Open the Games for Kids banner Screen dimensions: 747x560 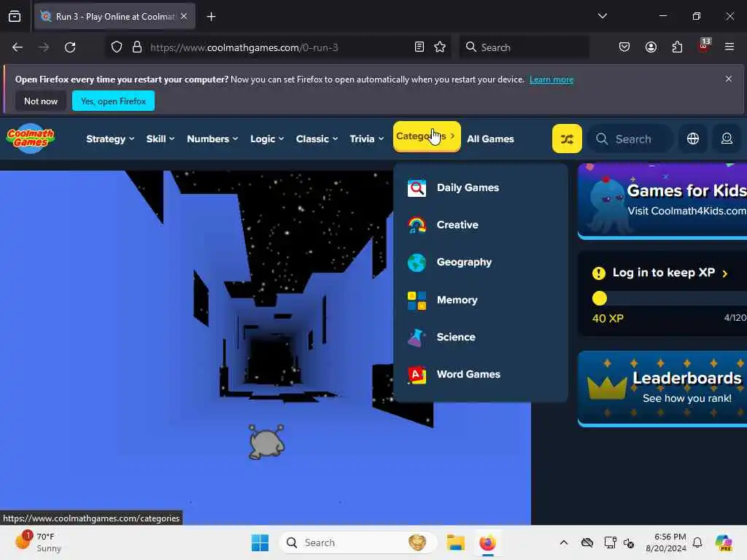pos(662,201)
